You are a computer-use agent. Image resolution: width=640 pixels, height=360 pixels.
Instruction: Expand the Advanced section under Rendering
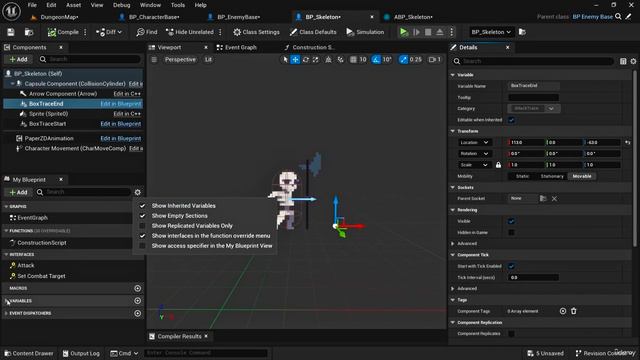click(x=453, y=244)
